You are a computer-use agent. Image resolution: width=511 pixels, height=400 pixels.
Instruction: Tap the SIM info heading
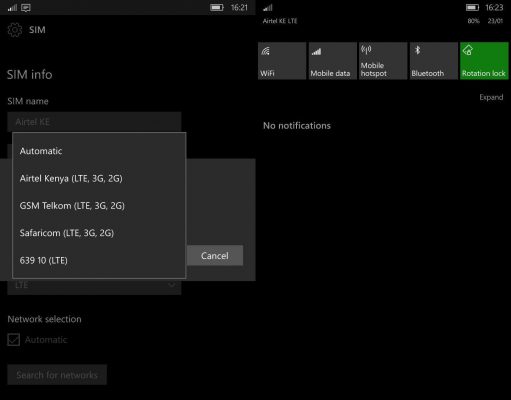coord(30,75)
